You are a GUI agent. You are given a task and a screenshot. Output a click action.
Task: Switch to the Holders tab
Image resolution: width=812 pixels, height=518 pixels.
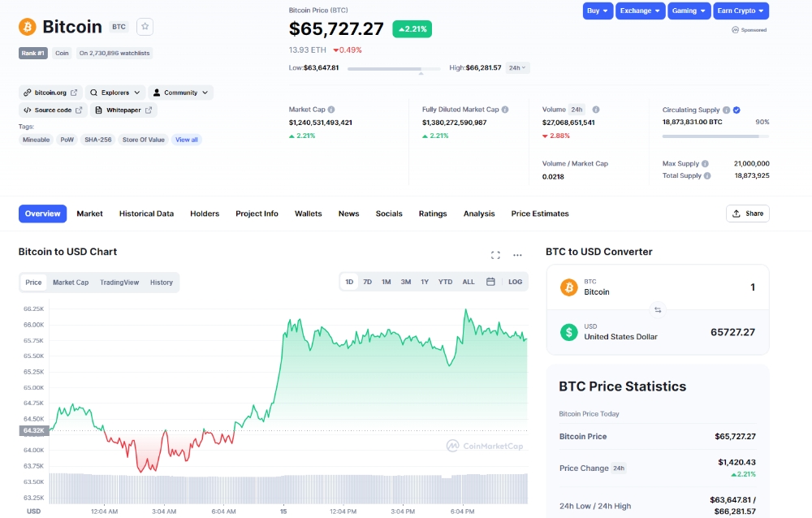coord(205,214)
